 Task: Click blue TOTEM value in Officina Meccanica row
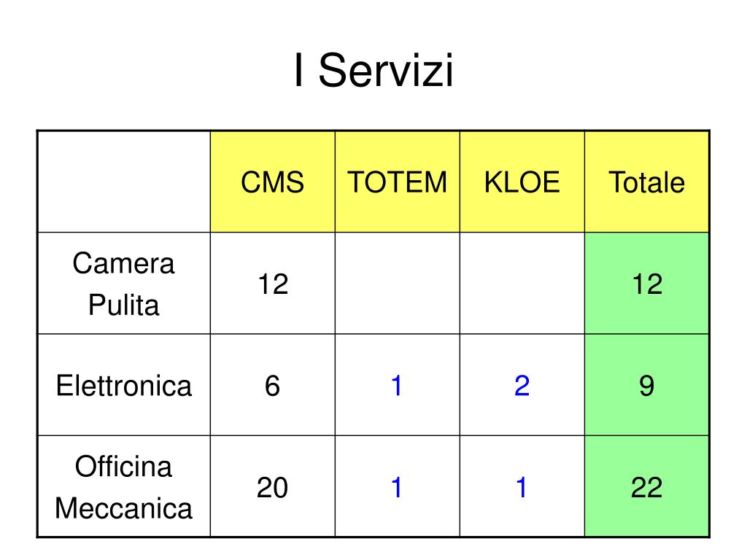pyautogui.click(x=398, y=487)
